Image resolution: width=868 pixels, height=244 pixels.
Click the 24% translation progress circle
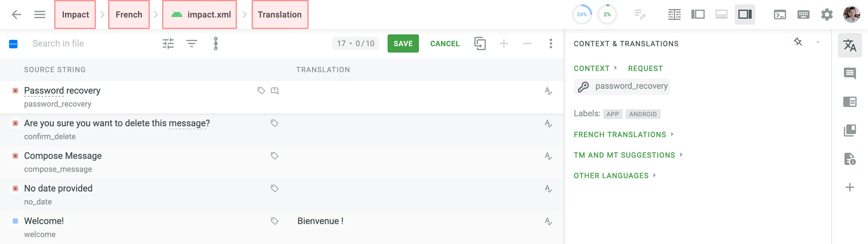pyautogui.click(x=582, y=14)
